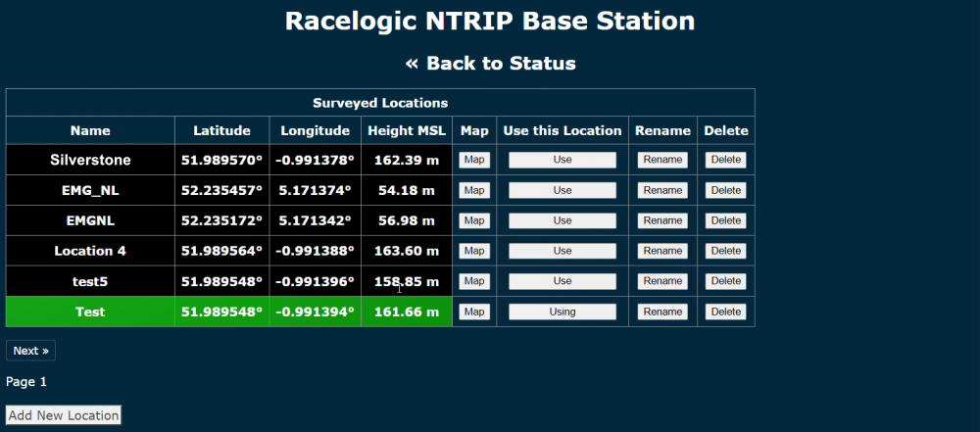
Task: Click longitude value -0.991394°
Action: (315, 312)
